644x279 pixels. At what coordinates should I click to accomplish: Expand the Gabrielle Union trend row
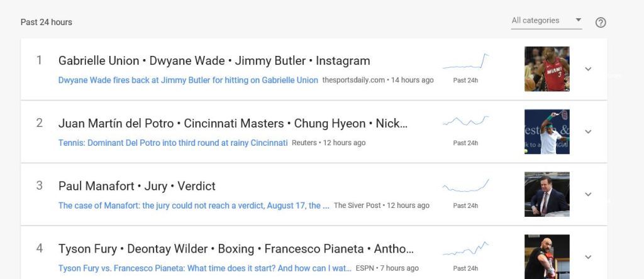[588, 69]
